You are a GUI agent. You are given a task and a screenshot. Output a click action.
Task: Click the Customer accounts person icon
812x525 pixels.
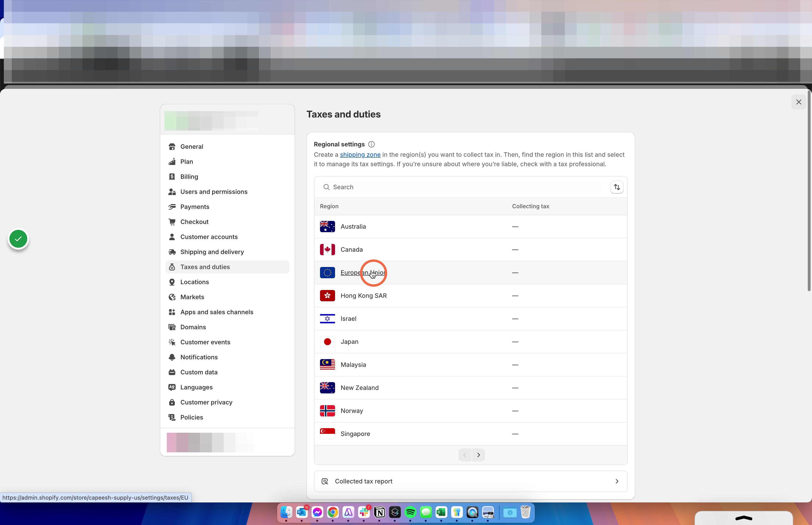tap(172, 237)
